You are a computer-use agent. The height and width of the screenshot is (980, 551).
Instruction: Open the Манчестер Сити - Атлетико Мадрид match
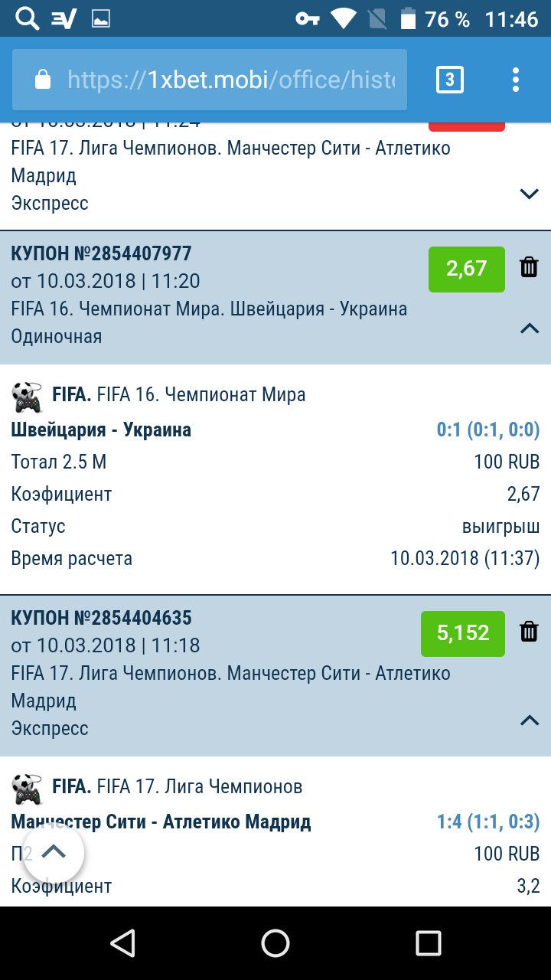[161, 823]
